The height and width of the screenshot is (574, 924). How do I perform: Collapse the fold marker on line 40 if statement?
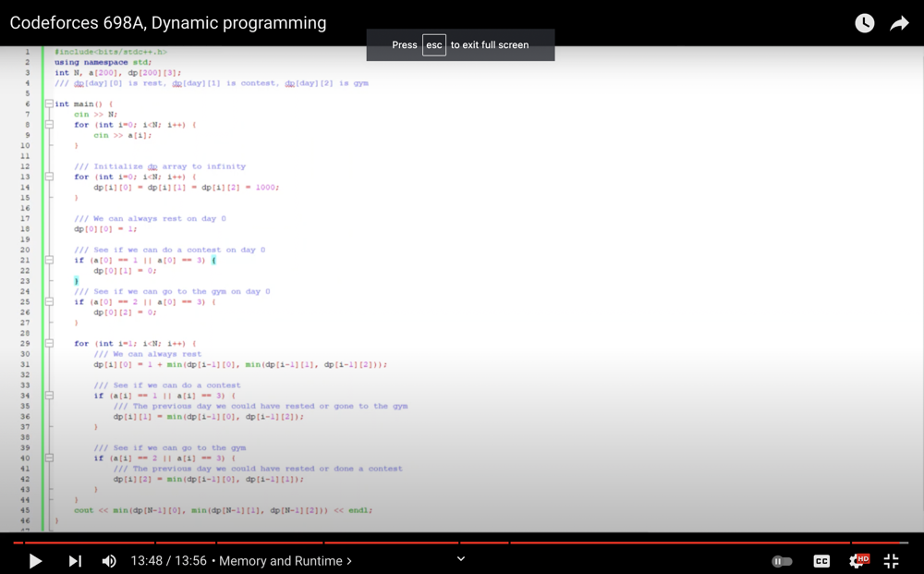[50, 458]
